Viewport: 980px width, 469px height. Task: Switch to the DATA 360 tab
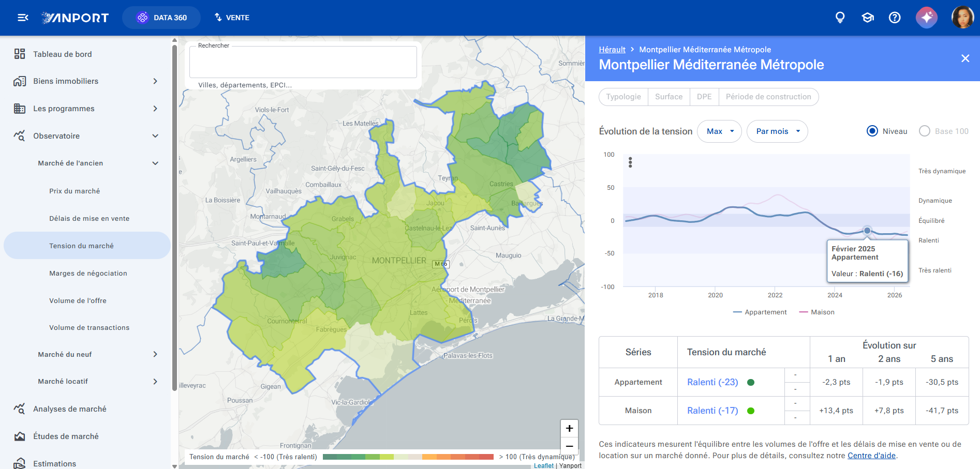click(161, 18)
